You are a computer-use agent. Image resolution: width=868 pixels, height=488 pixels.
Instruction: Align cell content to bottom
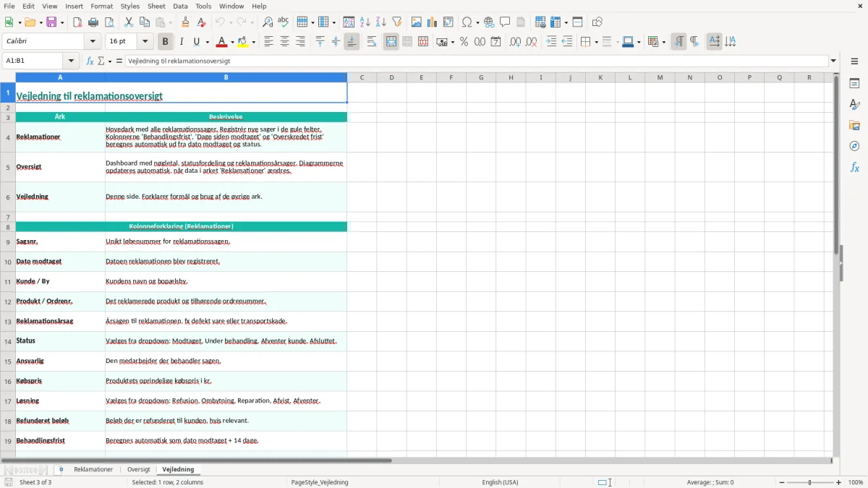tap(352, 42)
